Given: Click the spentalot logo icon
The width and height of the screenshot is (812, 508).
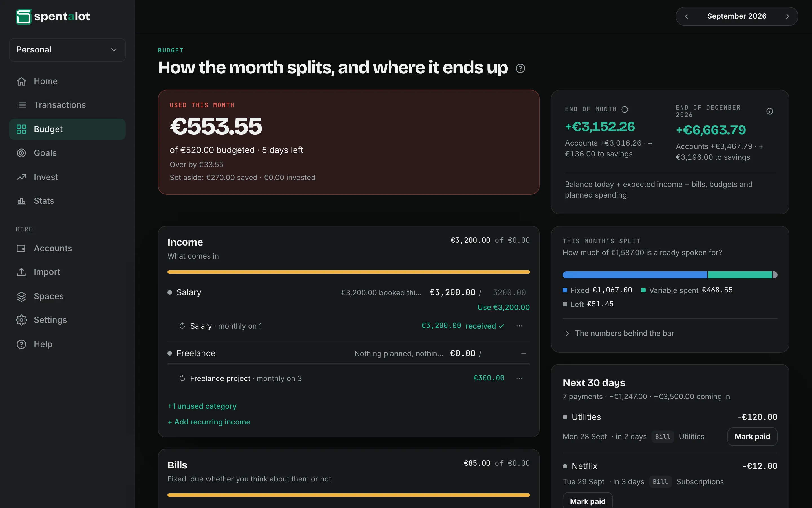Looking at the screenshot, I should click(23, 16).
